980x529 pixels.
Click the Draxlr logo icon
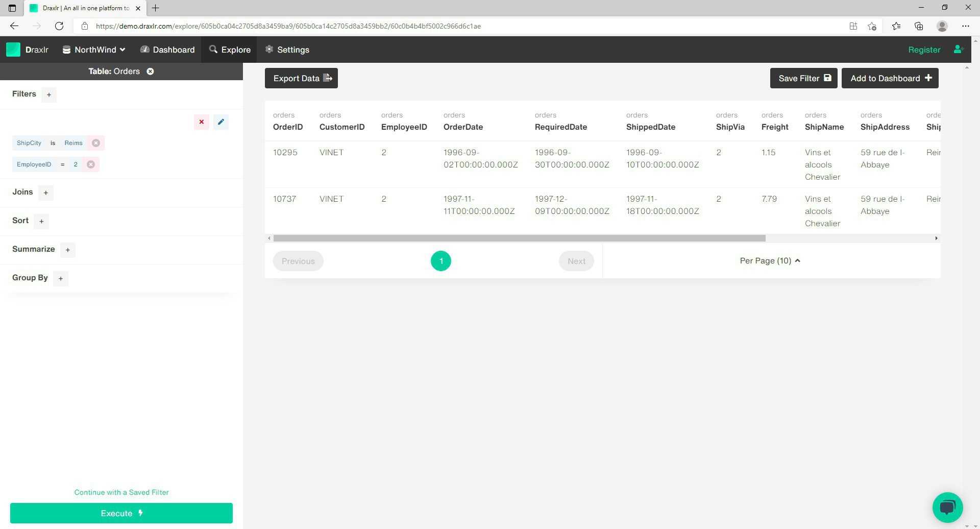(13, 50)
